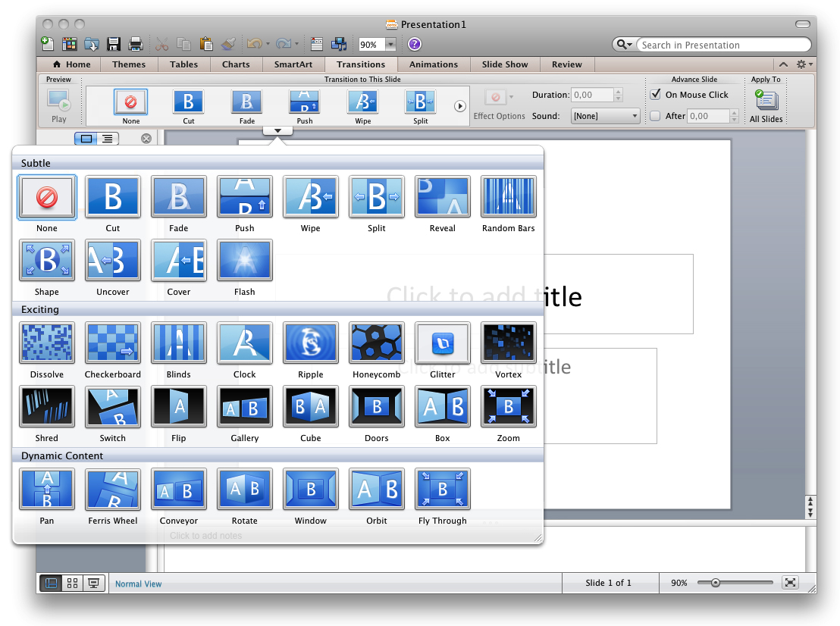Apply the Pan dynamic content transition
The height and width of the screenshot is (626, 840).
pyautogui.click(x=46, y=489)
